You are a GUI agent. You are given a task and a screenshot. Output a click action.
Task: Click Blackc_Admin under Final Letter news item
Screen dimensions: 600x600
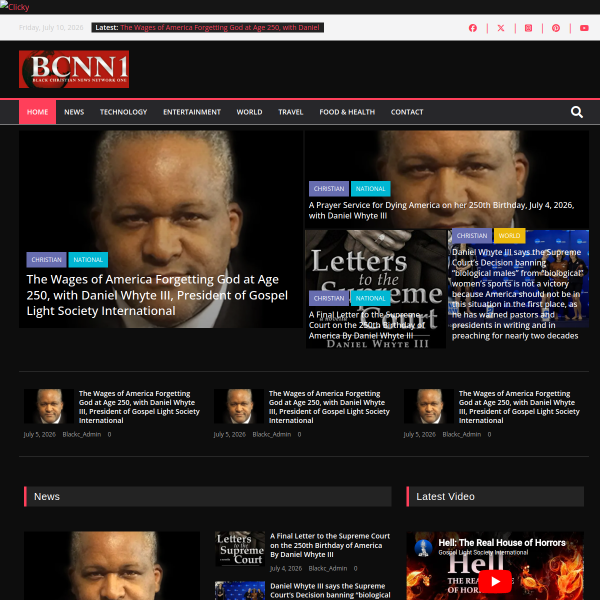click(x=328, y=569)
